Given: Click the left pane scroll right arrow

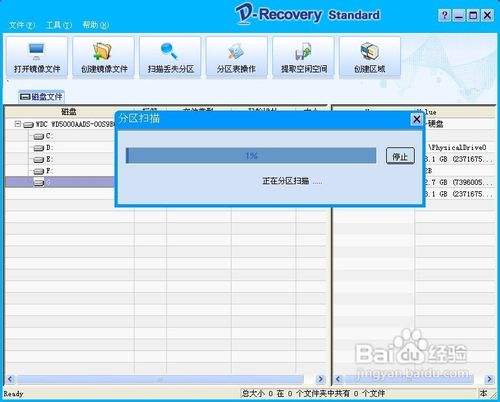Looking at the screenshot, I should point(321,379).
